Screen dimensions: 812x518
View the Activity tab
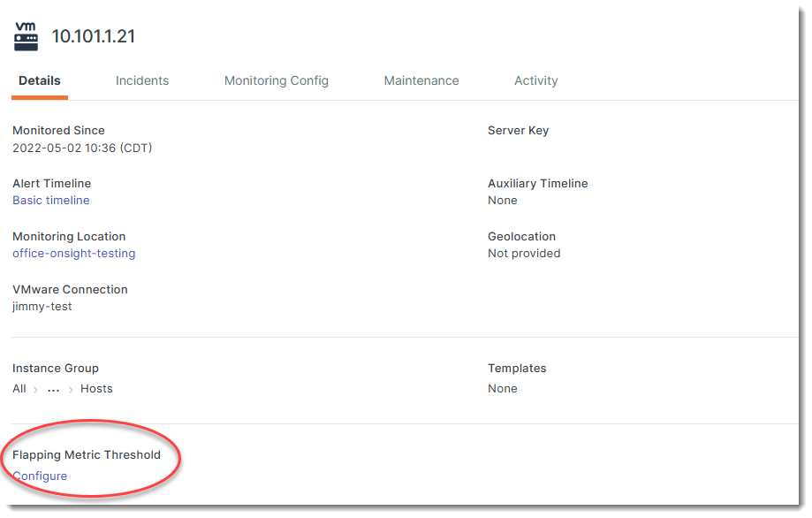coord(536,80)
